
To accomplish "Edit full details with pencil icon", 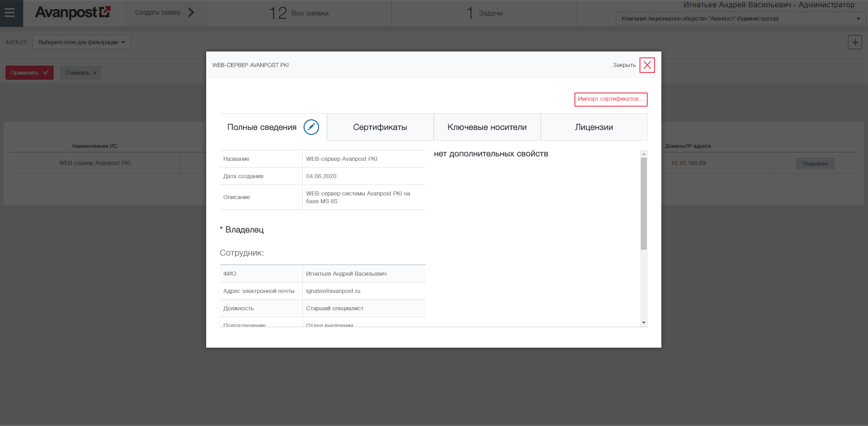I will (311, 127).
